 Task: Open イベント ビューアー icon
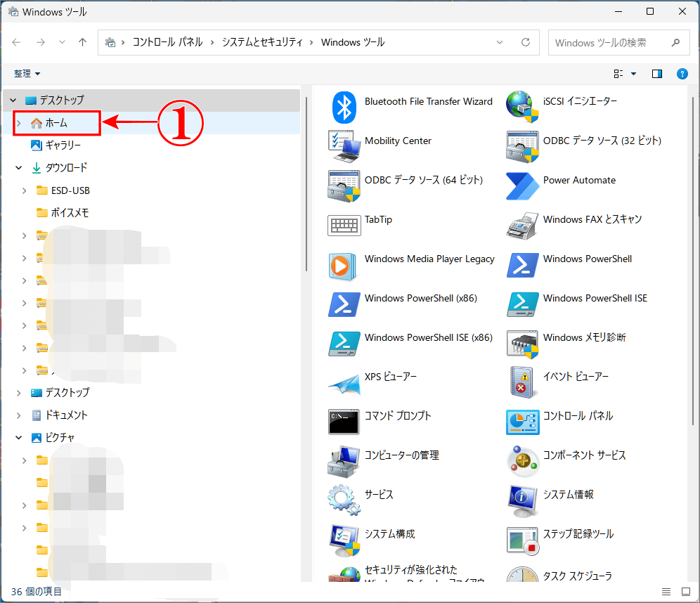pyautogui.click(x=521, y=382)
